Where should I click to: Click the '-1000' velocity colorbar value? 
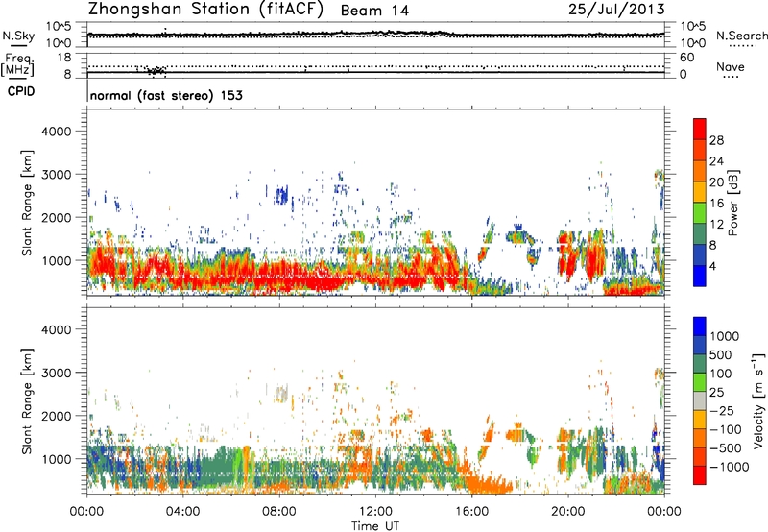click(730, 467)
